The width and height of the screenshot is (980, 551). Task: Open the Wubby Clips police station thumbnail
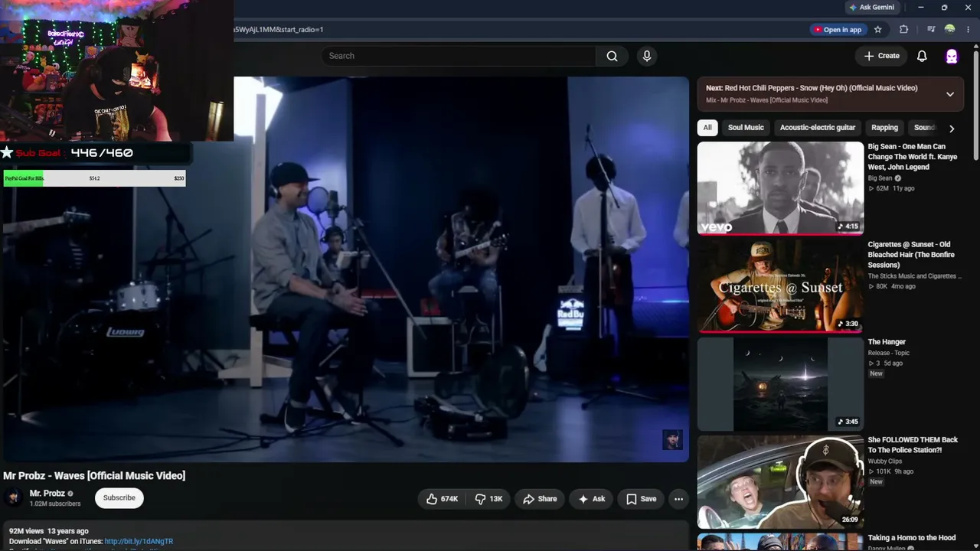coord(780,482)
